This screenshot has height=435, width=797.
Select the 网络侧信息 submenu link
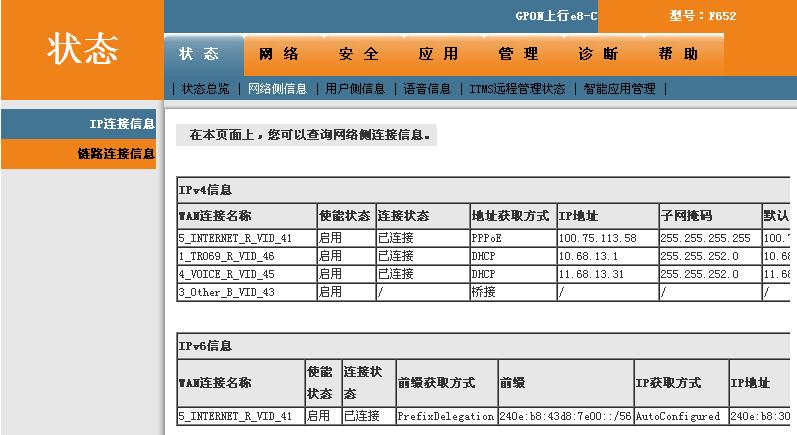[x=277, y=89]
